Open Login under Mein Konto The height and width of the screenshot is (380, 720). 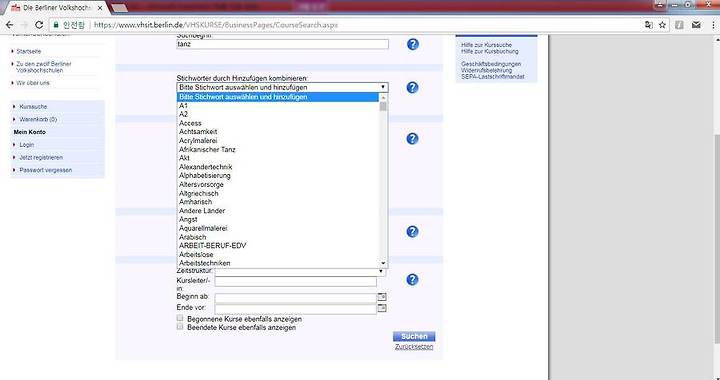click(27, 145)
